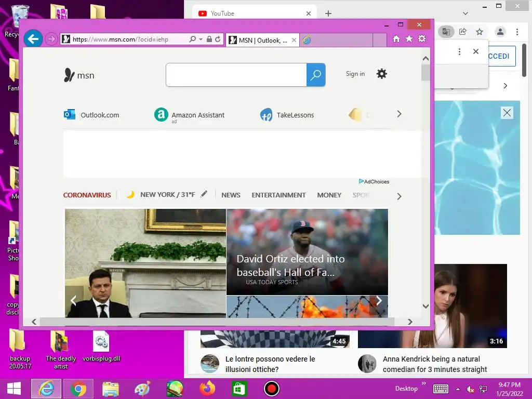Open the NEWS section

(231, 195)
